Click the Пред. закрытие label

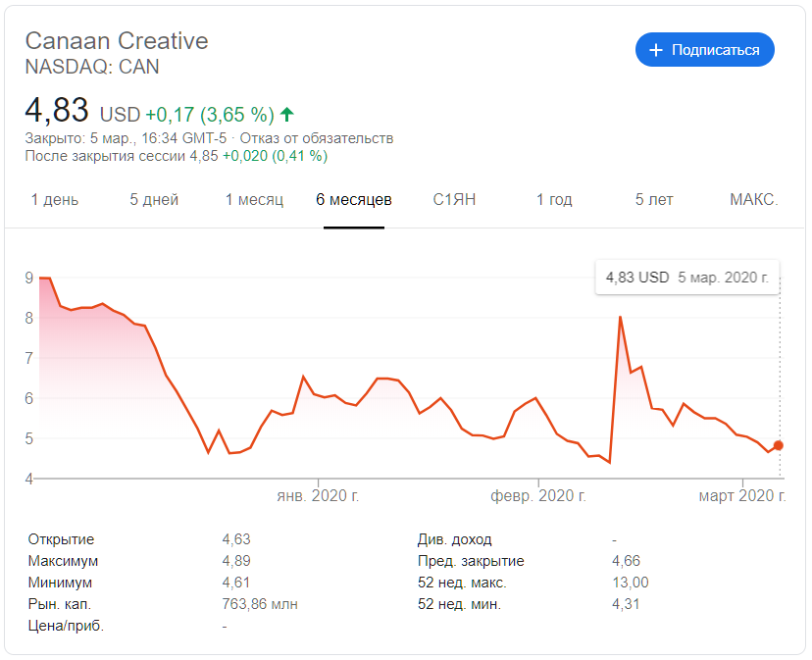471,561
